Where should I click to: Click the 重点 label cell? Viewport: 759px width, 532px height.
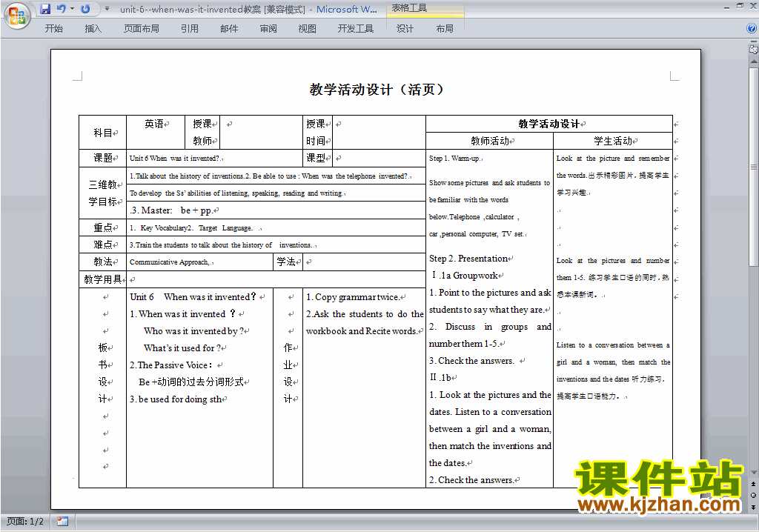point(102,227)
